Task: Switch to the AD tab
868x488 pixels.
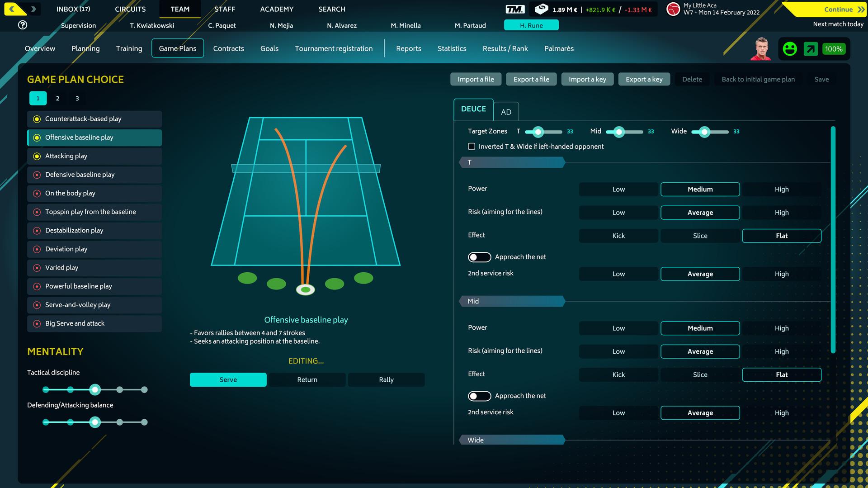Action: (x=506, y=111)
